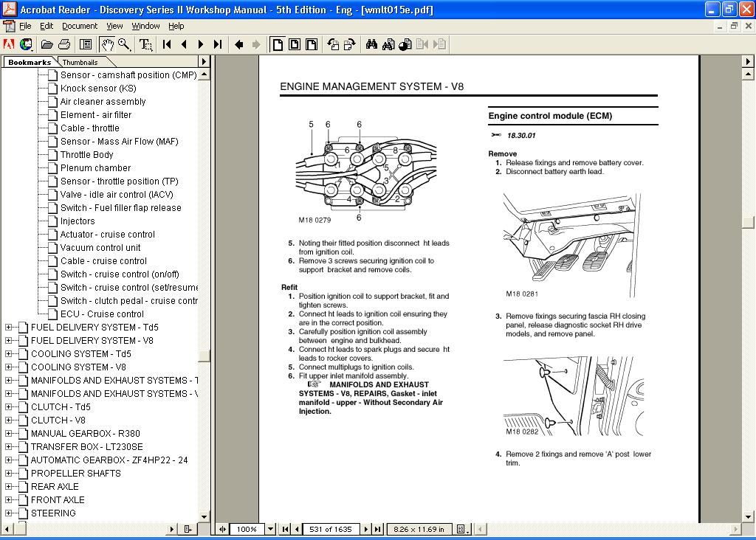Open the File menu
Image resolution: width=756 pixels, height=540 pixels.
tap(25, 26)
